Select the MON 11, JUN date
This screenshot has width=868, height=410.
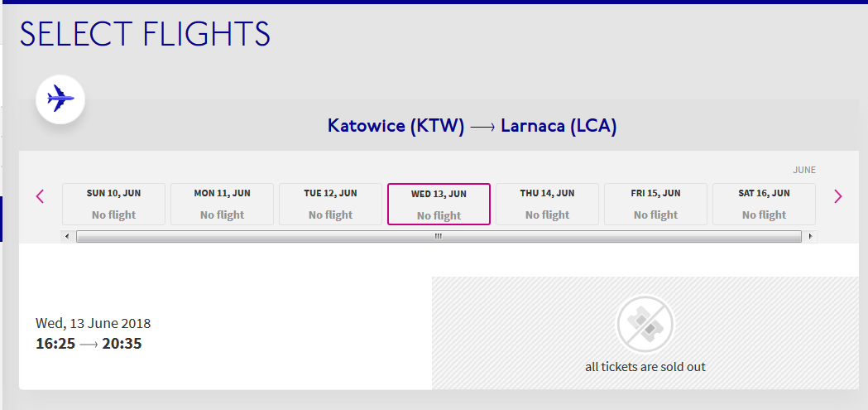click(x=222, y=204)
